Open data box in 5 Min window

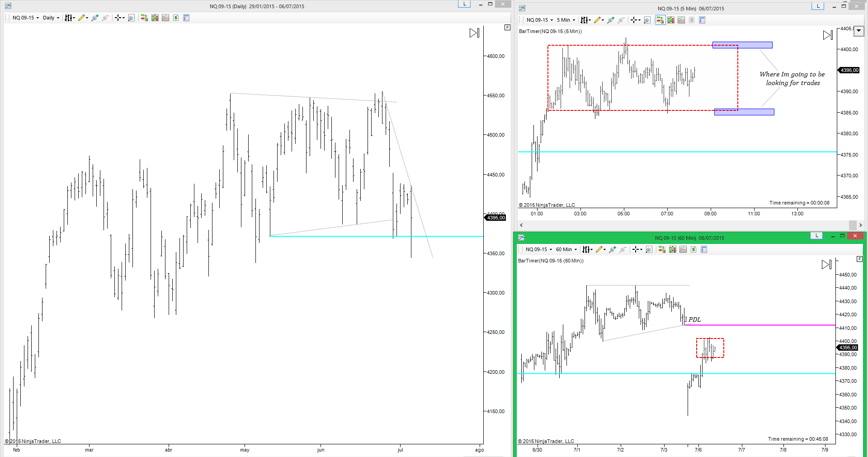[x=647, y=20]
